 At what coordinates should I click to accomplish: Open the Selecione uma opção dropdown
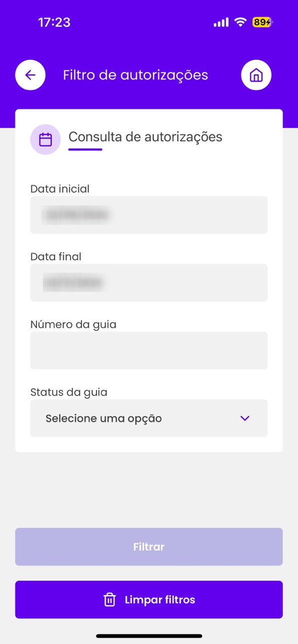pyautogui.click(x=149, y=418)
